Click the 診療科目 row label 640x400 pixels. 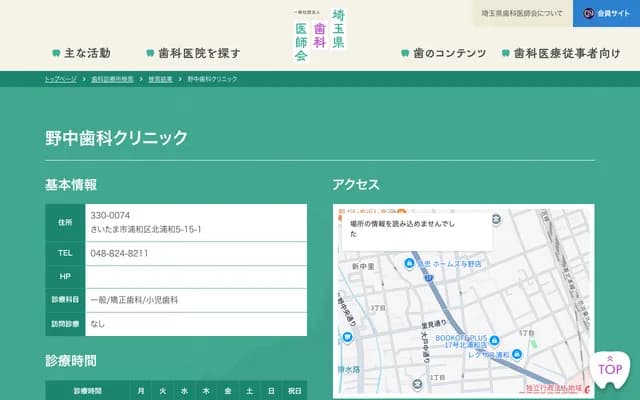pyautogui.click(x=65, y=300)
